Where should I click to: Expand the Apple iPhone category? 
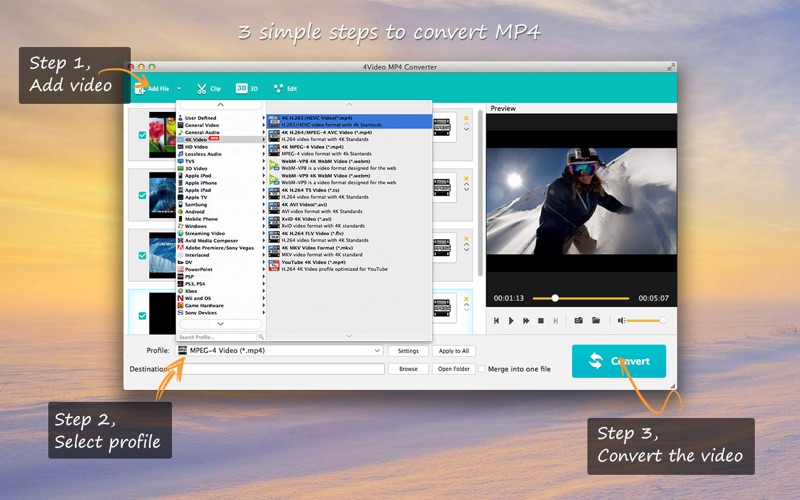[221, 183]
